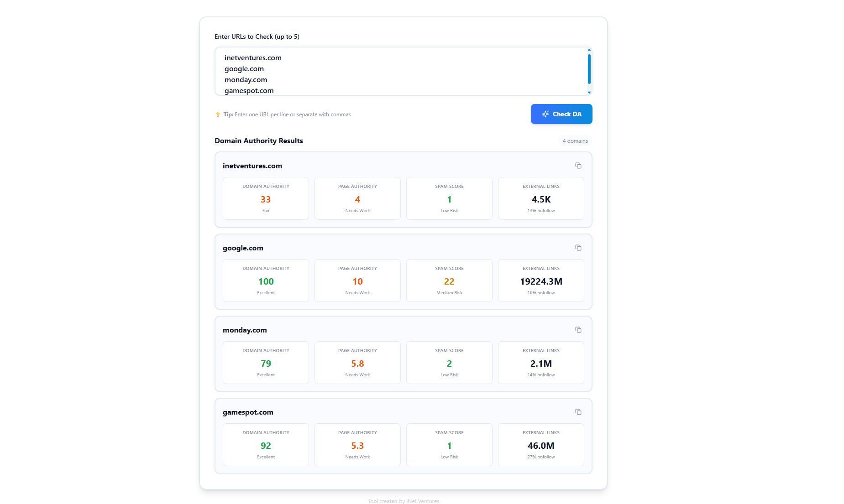Copy google.com results icon
The image size is (844, 504).
pos(578,248)
